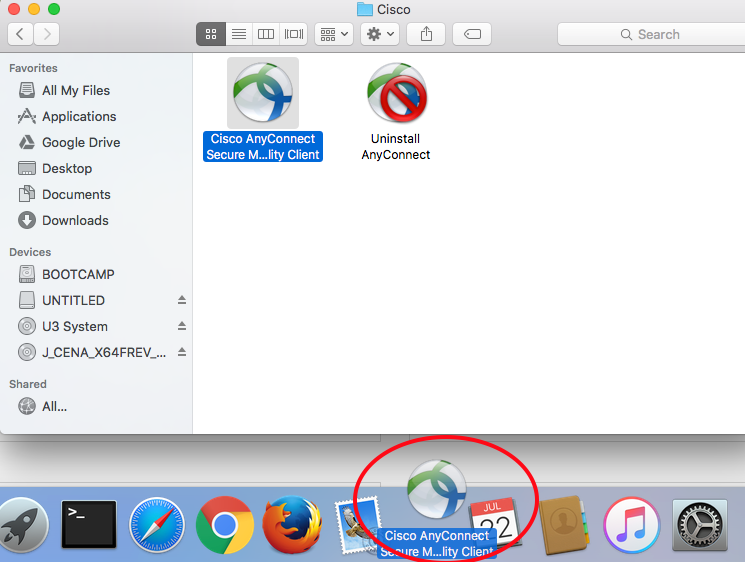Go forward with the Finder forward arrow
Viewport: 745px width, 562px height.
[x=47, y=34]
